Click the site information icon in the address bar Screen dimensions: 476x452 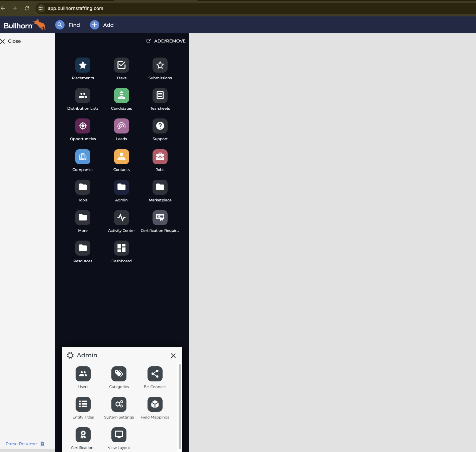click(x=41, y=8)
